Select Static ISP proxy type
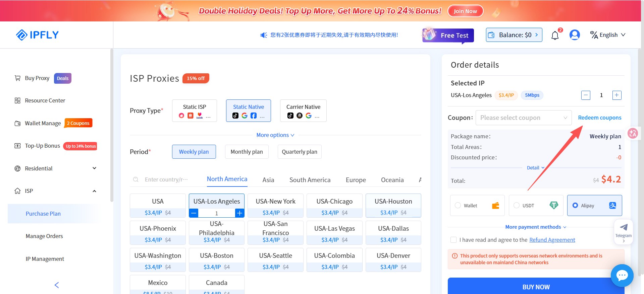 [195, 111]
